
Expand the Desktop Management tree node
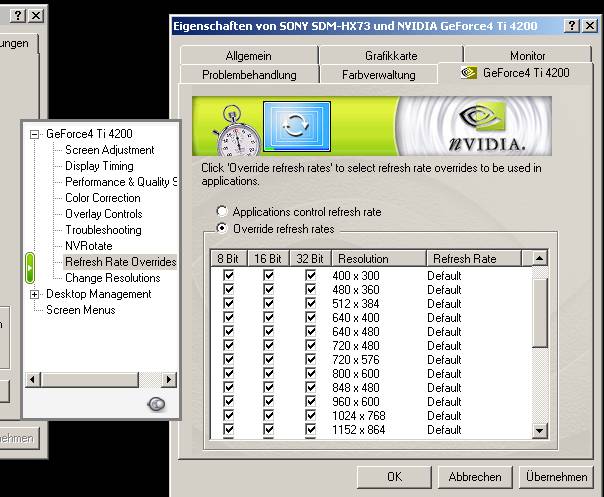34,294
